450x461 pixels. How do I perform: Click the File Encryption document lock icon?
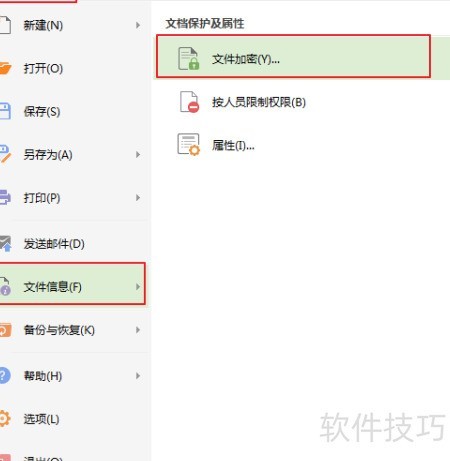tap(189, 58)
